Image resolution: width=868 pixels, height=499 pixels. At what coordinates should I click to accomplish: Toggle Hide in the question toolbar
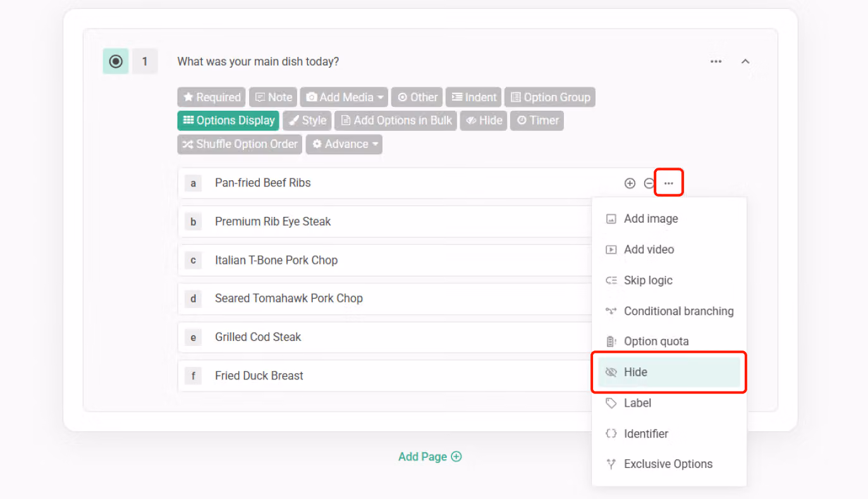pos(484,121)
